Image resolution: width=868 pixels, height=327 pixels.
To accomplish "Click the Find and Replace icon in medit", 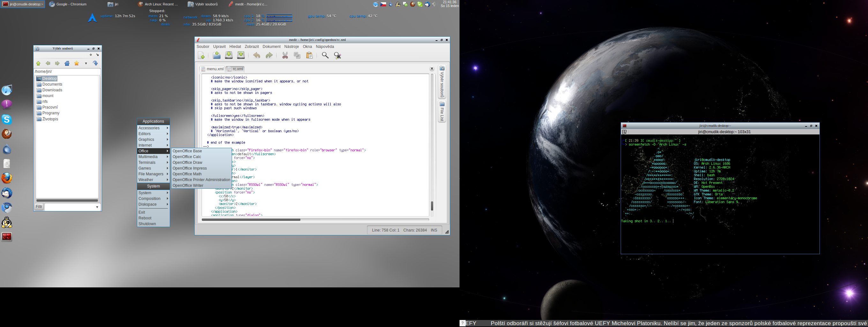I will pos(337,55).
